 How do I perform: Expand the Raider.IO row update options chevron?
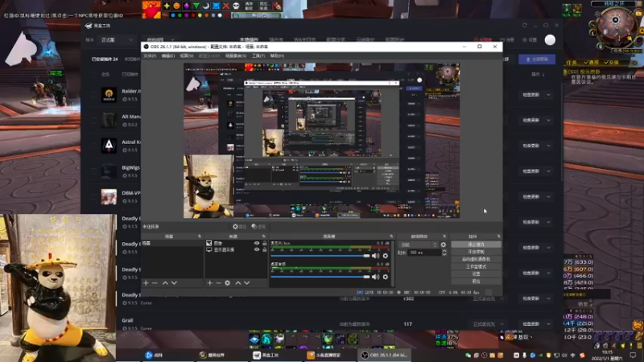pyautogui.click(x=549, y=95)
